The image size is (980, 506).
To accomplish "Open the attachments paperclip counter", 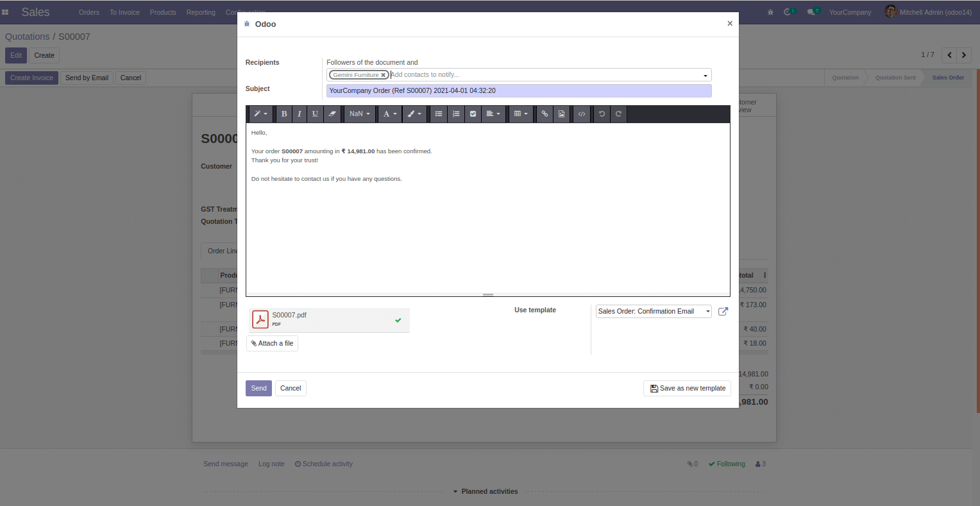I will [693, 464].
